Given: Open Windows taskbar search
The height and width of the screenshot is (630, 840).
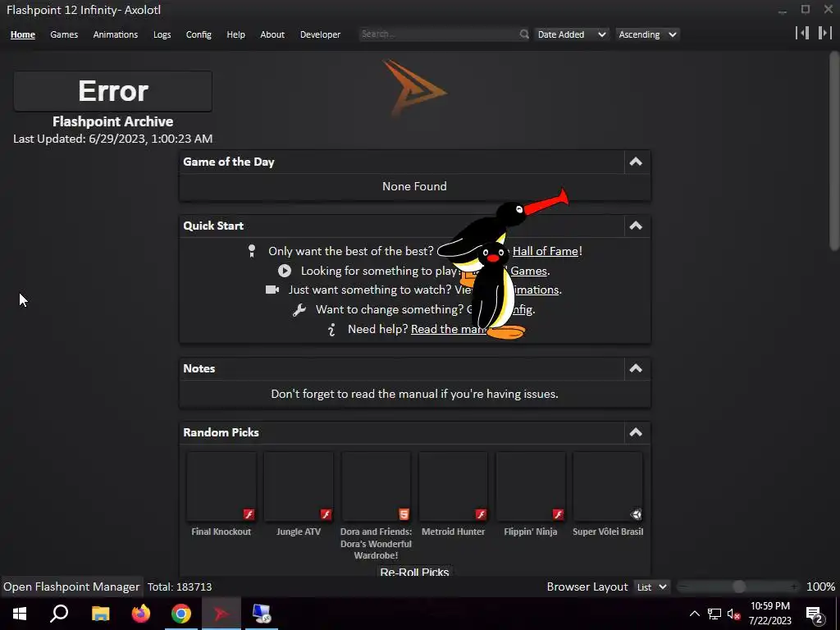Looking at the screenshot, I should click(59, 614).
